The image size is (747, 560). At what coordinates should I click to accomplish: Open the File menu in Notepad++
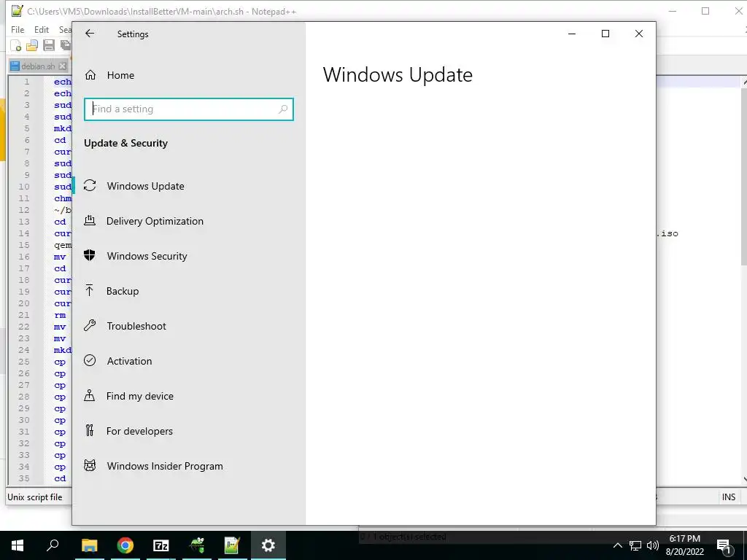coord(18,29)
